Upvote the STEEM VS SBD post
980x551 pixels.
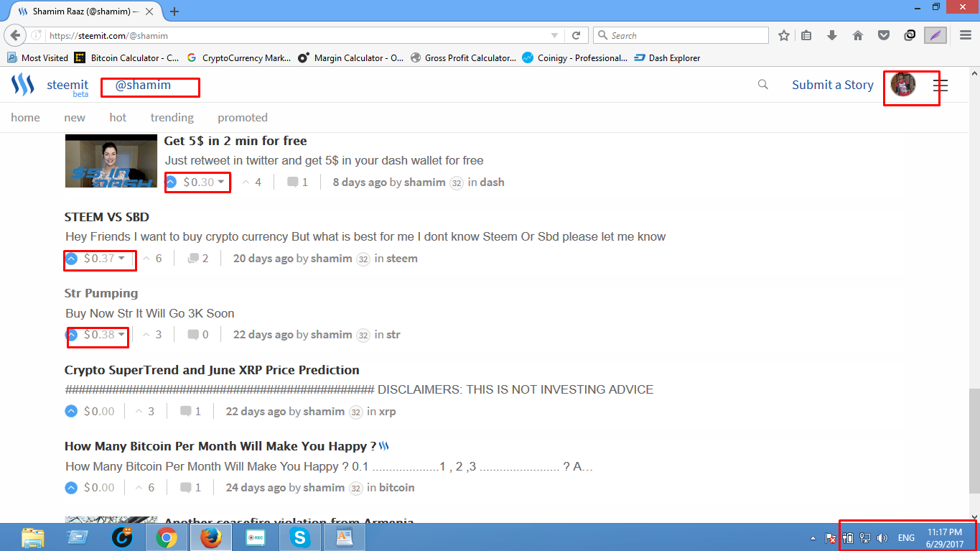(71, 259)
